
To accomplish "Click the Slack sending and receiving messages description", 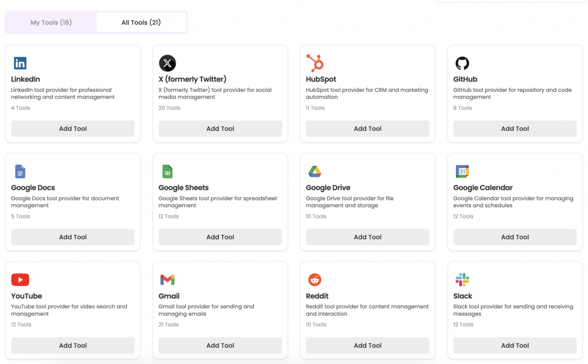I will coord(513,310).
